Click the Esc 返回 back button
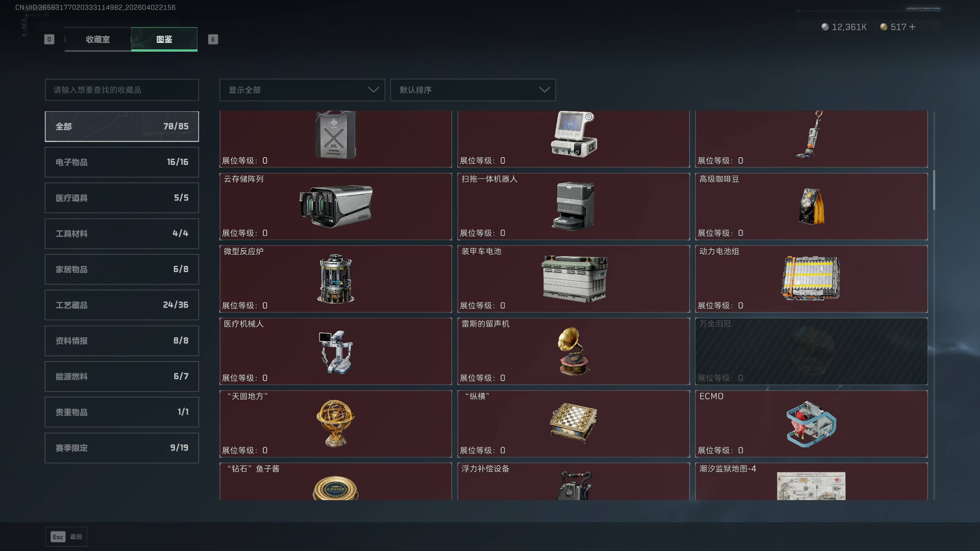Image resolution: width=980 pixels, height=551 pixels. click(x=66, y=537)
